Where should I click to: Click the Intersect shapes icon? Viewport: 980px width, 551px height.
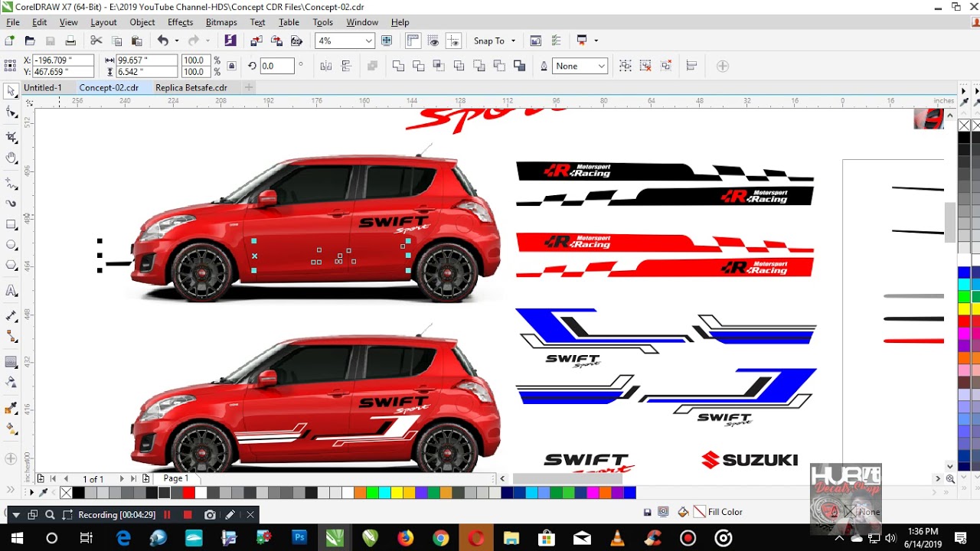(x=439, y=66)
